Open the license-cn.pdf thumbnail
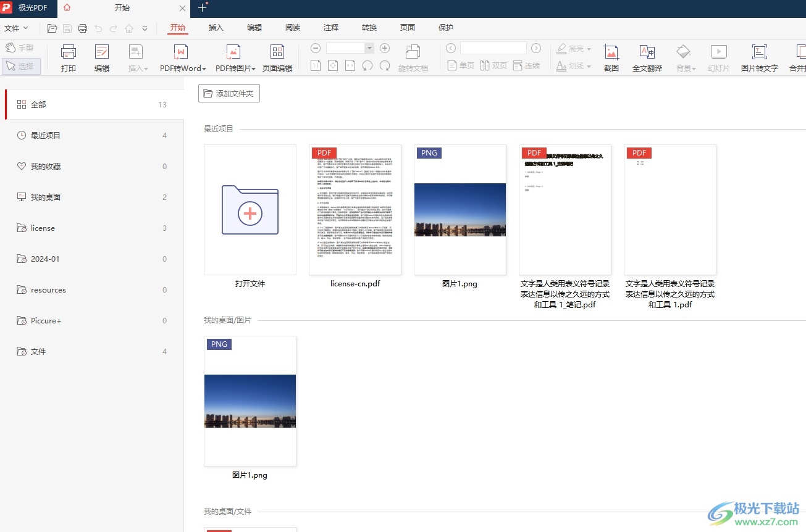Viewport: 806px width, 532px height. pos(355,210)
